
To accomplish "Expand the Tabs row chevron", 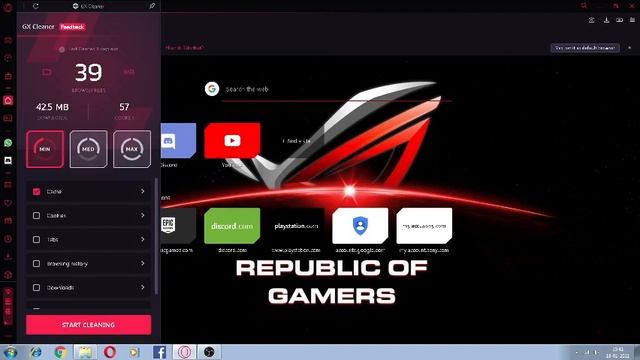I will [142, 239].
